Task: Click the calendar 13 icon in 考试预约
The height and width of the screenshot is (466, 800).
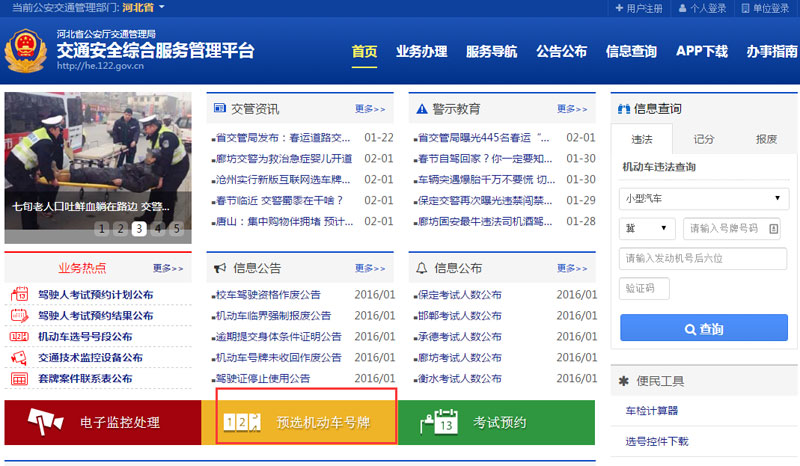Action: 439,422
